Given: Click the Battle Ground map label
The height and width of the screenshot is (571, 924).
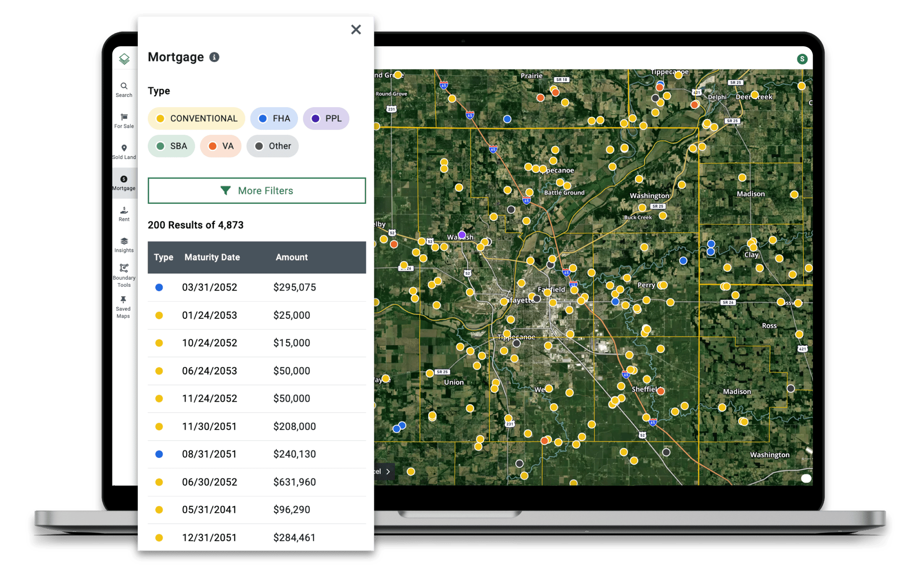Looking at the screenshot, I should (564, 193).
